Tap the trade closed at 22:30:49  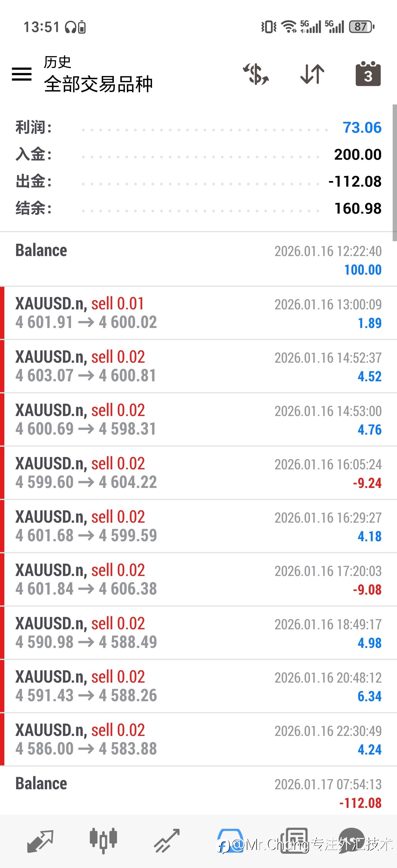(198, 739)
